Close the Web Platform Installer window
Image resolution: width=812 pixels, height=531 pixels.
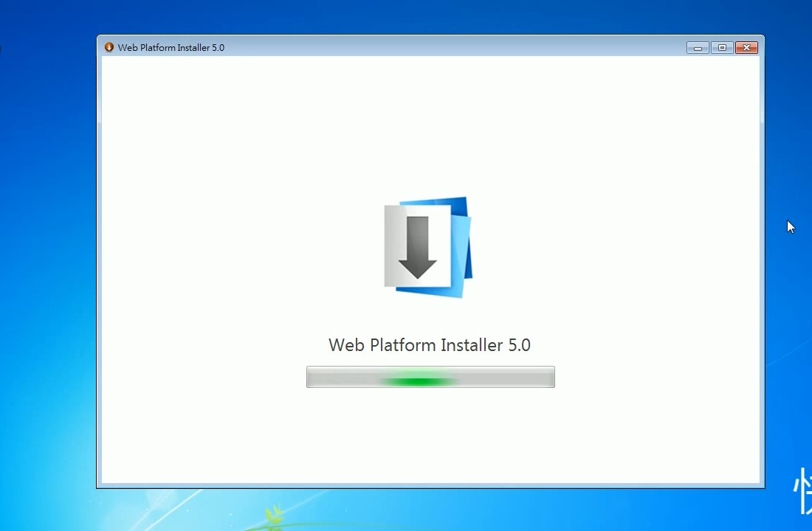click(x=746, y=48)
